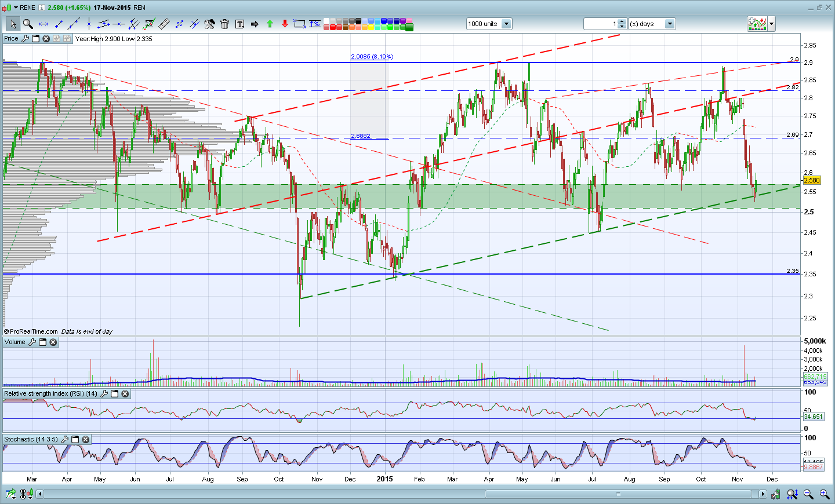Pick the white color swatch
835x504 pixels.
pos(326,21)
